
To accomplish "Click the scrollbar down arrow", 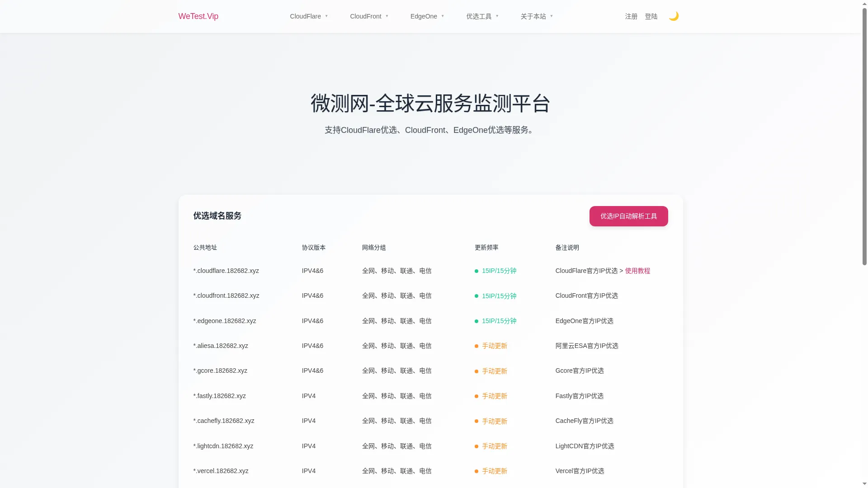I will coord(864,484).
